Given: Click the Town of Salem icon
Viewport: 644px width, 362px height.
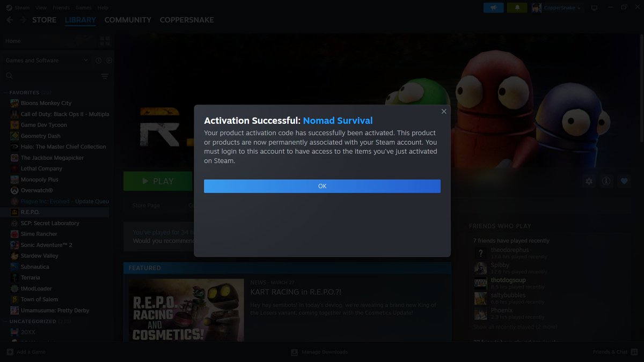Looking at the screenshot, I should click(15, 299).
